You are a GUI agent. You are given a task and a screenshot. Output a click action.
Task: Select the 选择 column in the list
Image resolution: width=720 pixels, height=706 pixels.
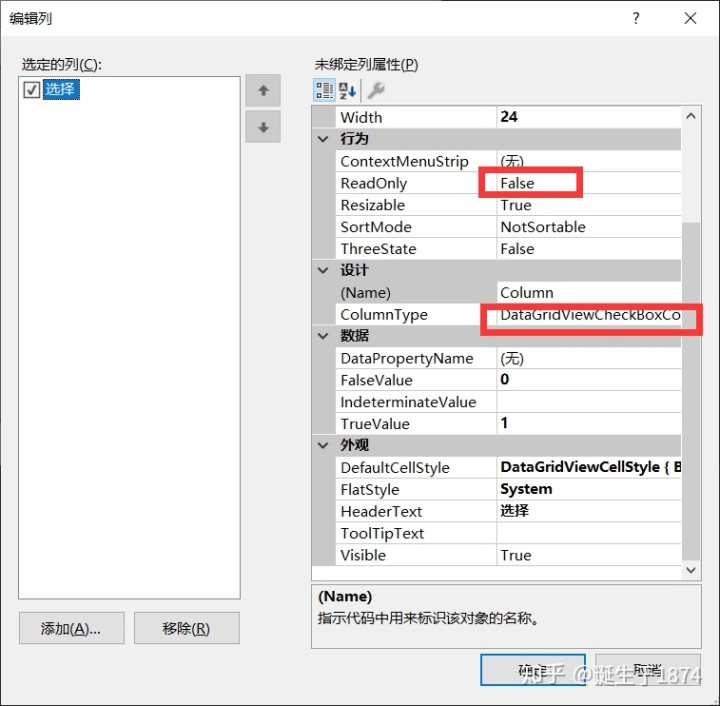click(61, 89)
